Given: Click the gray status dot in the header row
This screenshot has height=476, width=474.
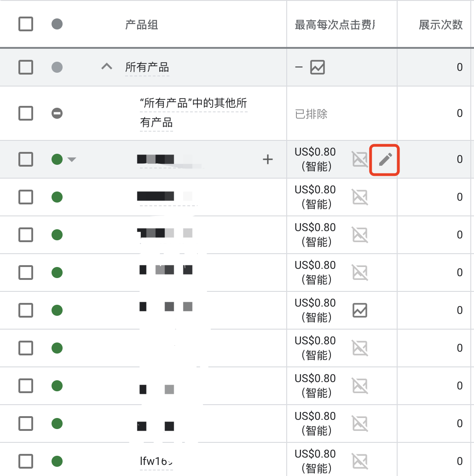Looking at the screenshot, I should click(57, 24).
